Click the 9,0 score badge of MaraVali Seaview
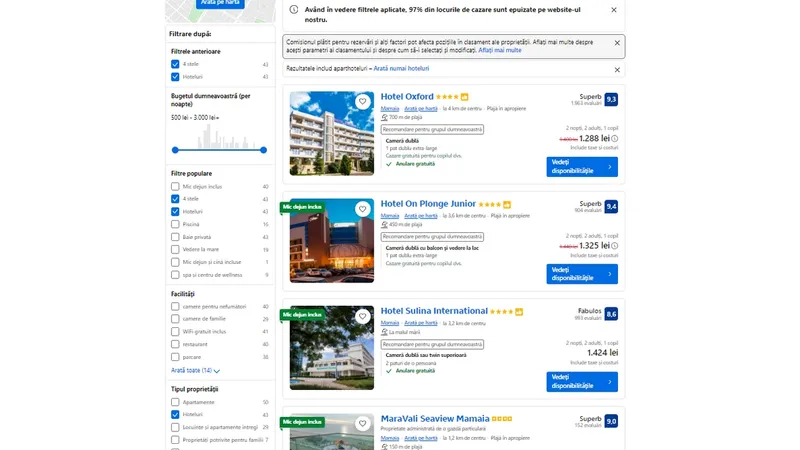This screenshot has width=800, height=450. [611, 421]
